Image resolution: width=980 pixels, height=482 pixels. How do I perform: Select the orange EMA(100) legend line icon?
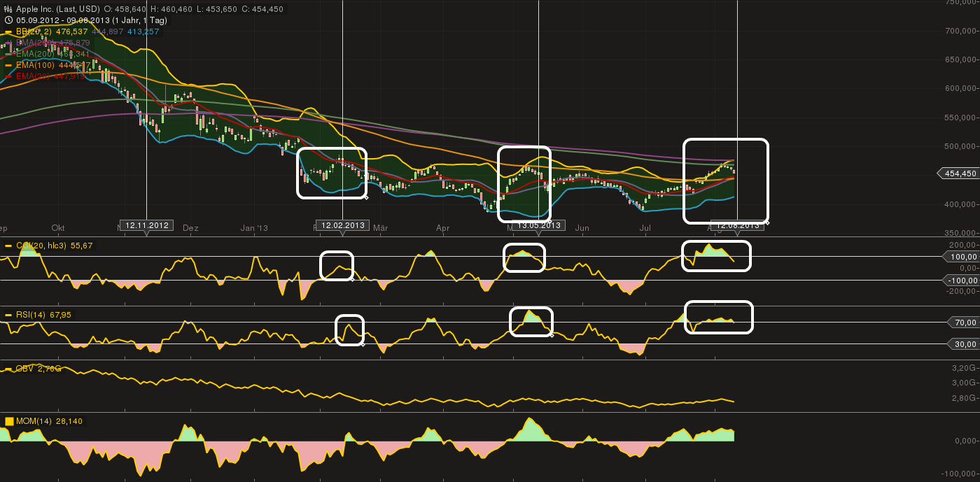coord(8,66)
